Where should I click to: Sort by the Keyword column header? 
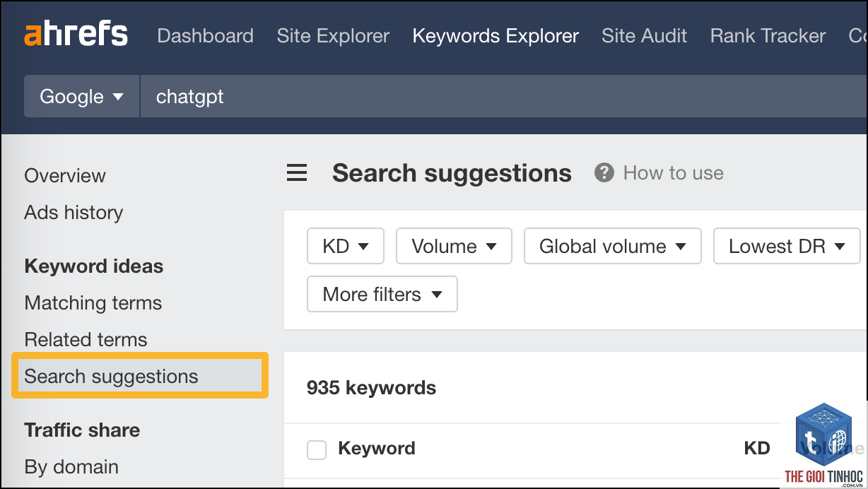point(377,449)
